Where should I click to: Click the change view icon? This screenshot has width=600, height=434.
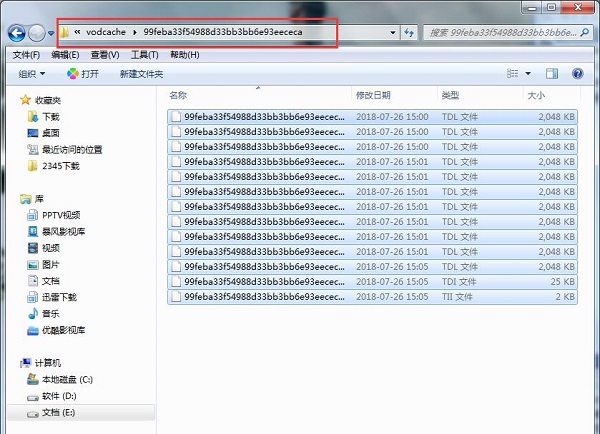512,73
